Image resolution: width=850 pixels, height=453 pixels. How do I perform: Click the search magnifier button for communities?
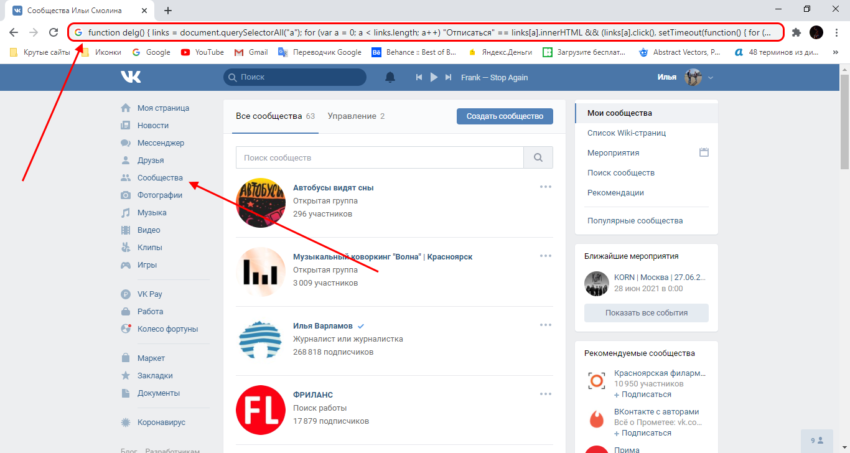tap(538, 157)
